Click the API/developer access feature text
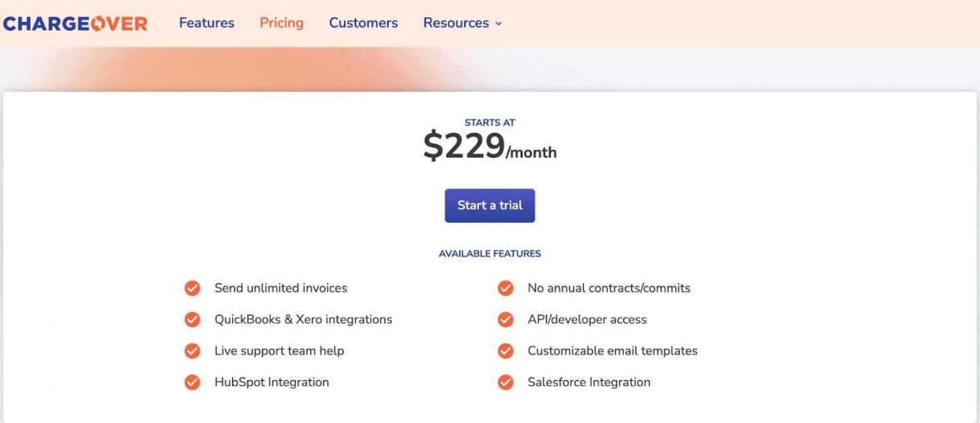 [x=587, y=319]
